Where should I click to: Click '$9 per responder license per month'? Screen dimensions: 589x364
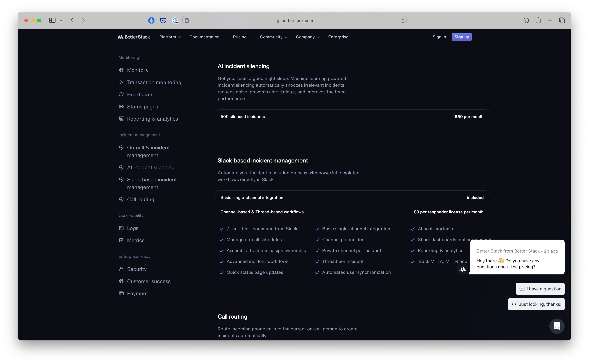tap(448, 212)
